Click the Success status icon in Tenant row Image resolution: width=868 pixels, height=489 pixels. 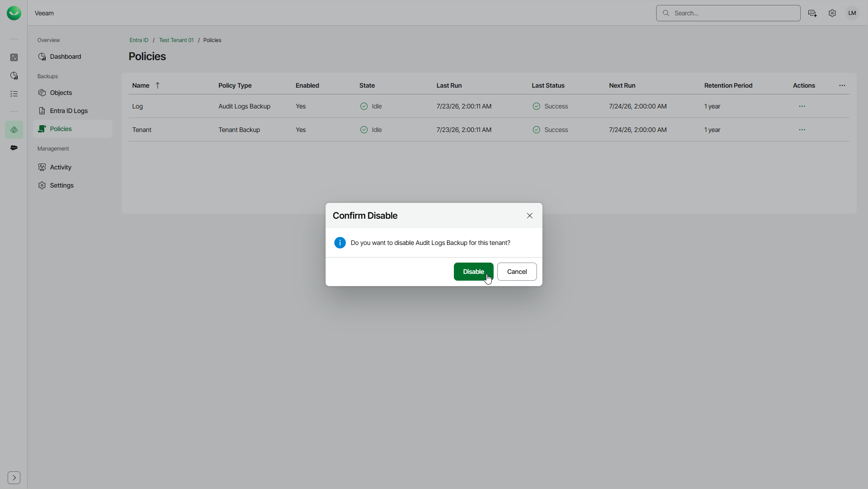pyautogui.click(x=537, y=130)
